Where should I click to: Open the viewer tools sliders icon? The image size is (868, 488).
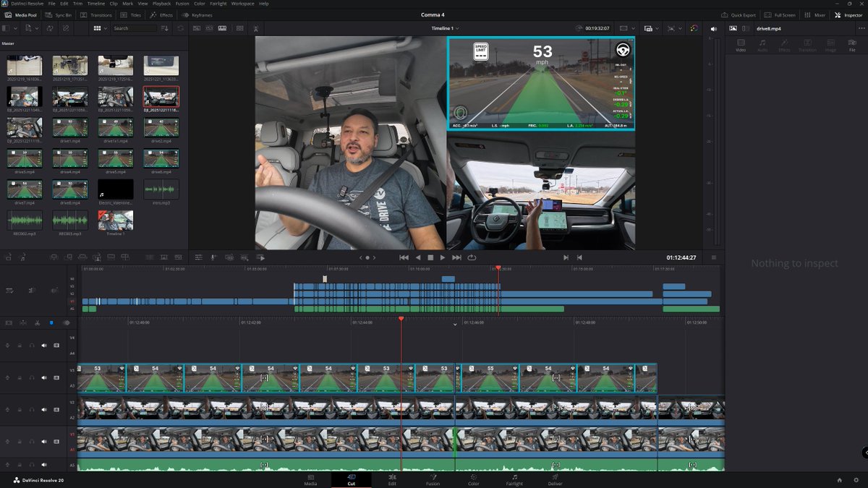(x=198, y=257)
